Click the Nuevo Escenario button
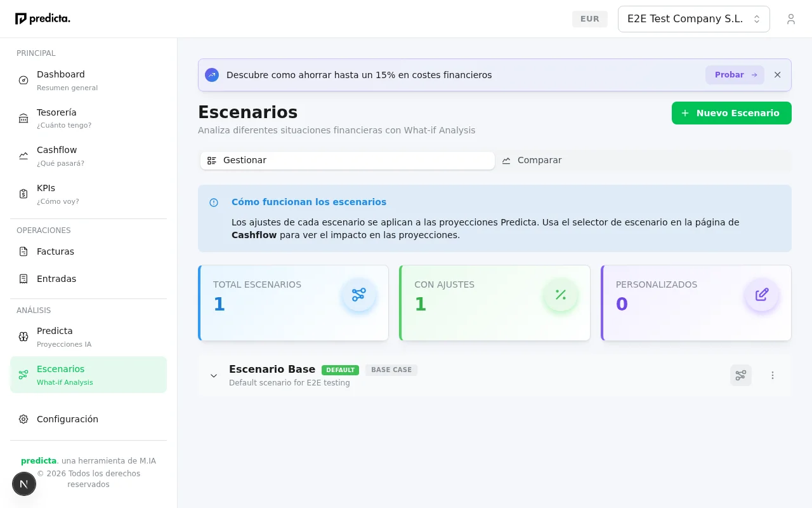The height and width of the screenshot is (508, 812). click(x=731, y=112)
